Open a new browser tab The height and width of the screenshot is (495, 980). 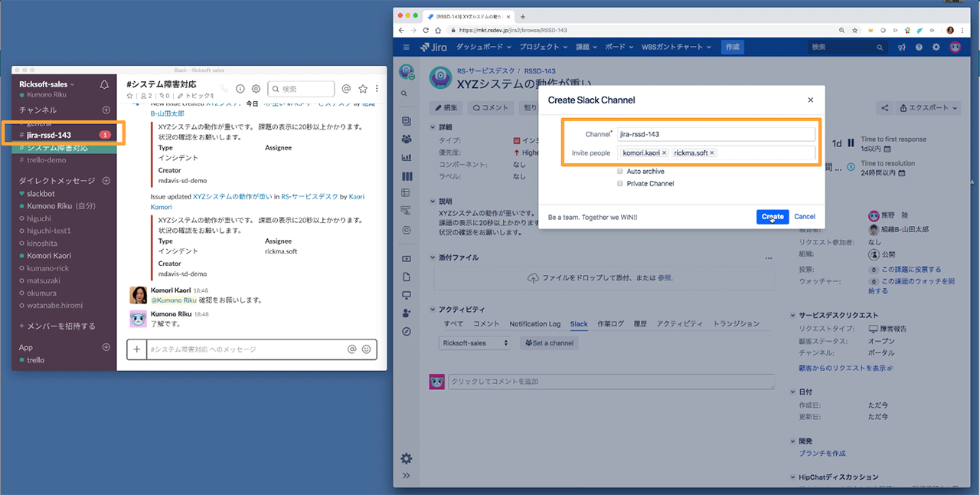coord(523,16)
